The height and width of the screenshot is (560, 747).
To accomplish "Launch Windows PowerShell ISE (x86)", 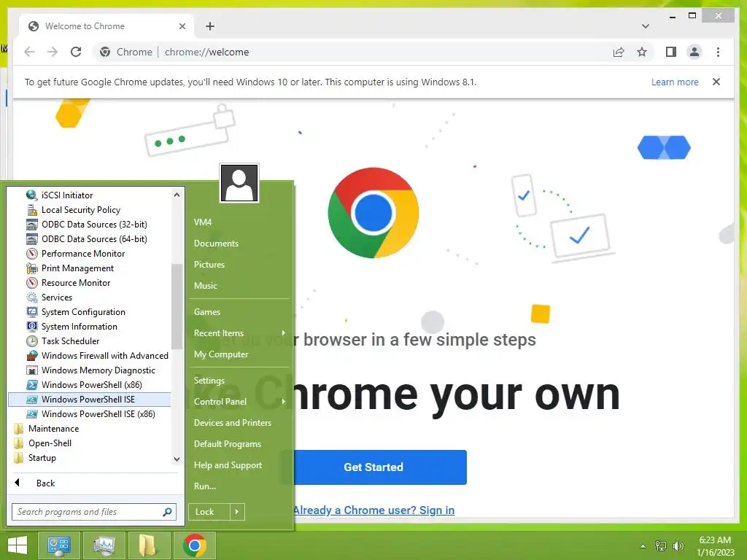I will click(90, 414).
